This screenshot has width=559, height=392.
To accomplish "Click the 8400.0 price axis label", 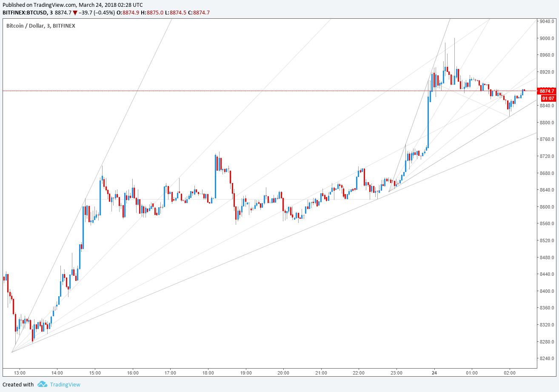I will [547, 291].
